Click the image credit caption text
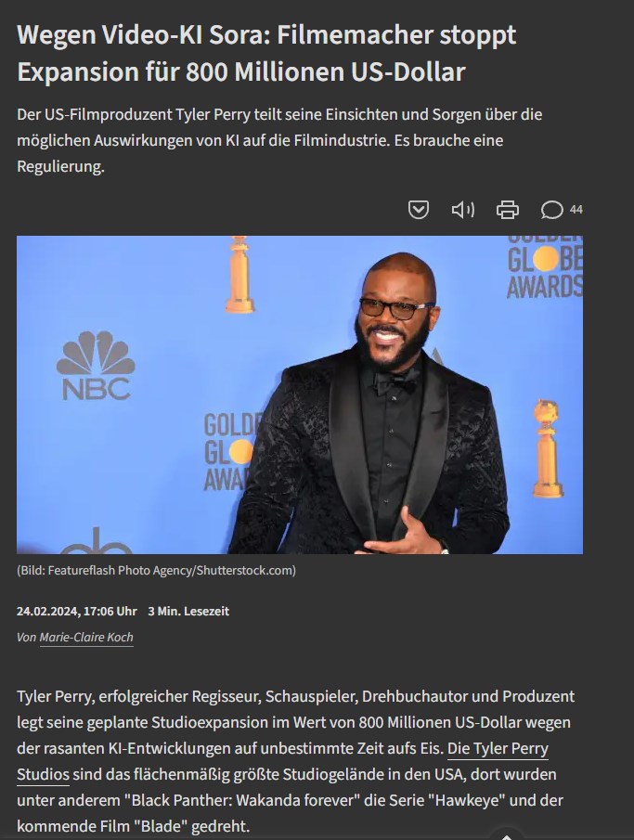 tap(156, 570)
